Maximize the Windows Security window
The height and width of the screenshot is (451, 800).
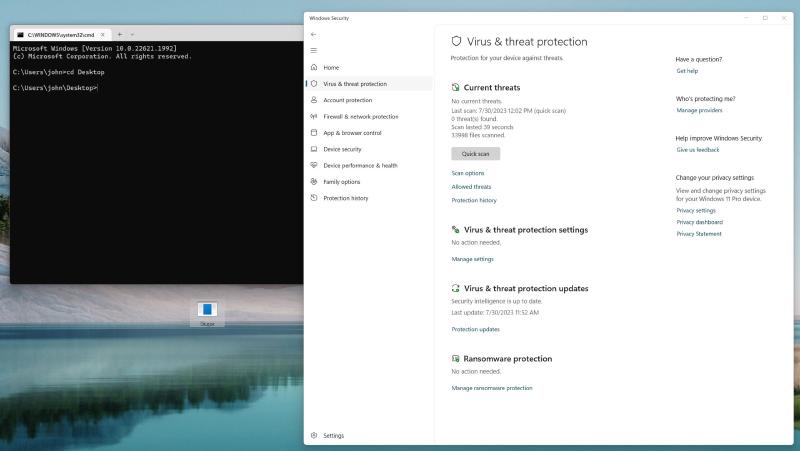(x=765, y=18)
